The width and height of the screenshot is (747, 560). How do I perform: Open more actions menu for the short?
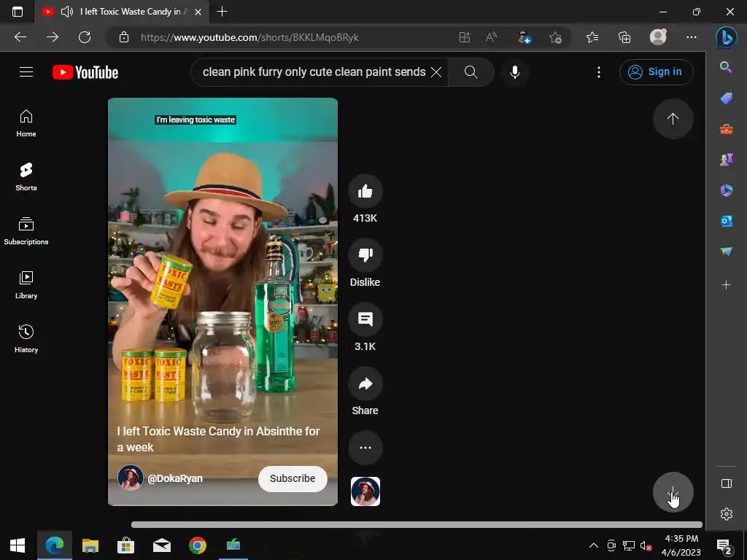coord(365,448)
